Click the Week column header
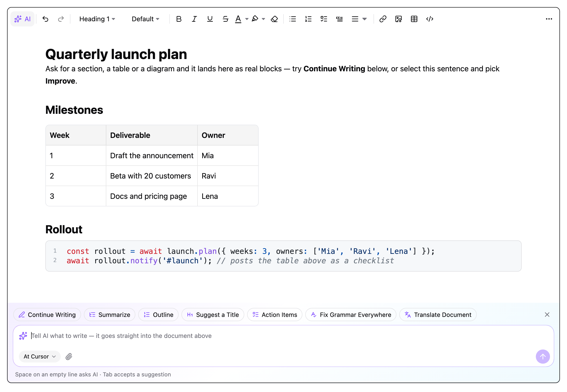The width and height of the screenshot is (567, 392). coord(76,135)
